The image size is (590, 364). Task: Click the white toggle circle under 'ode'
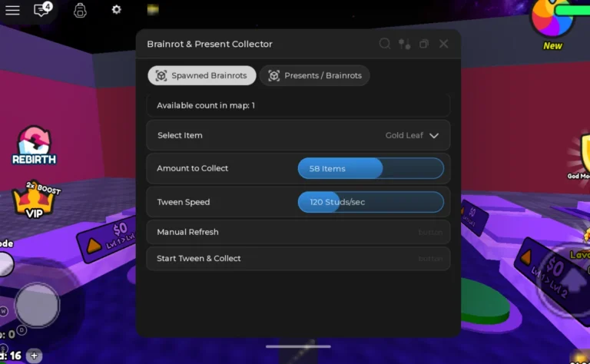click(x=5, y=264)
